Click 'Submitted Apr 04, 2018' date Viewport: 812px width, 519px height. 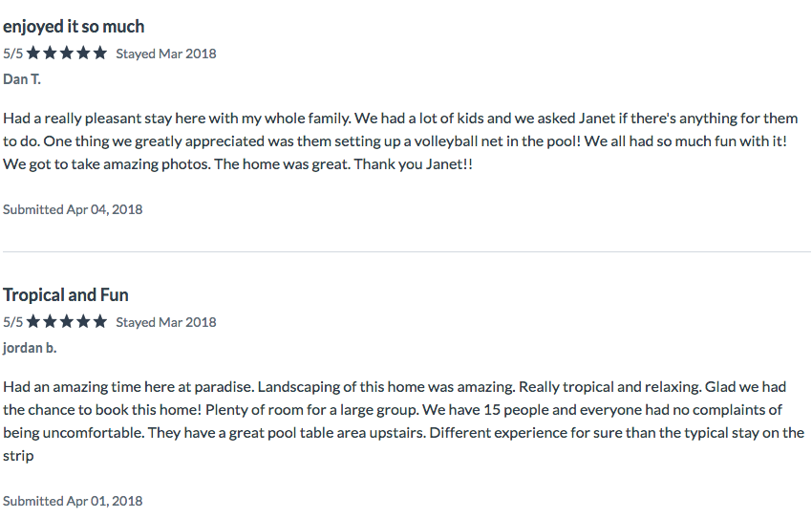tap(73, 209)
